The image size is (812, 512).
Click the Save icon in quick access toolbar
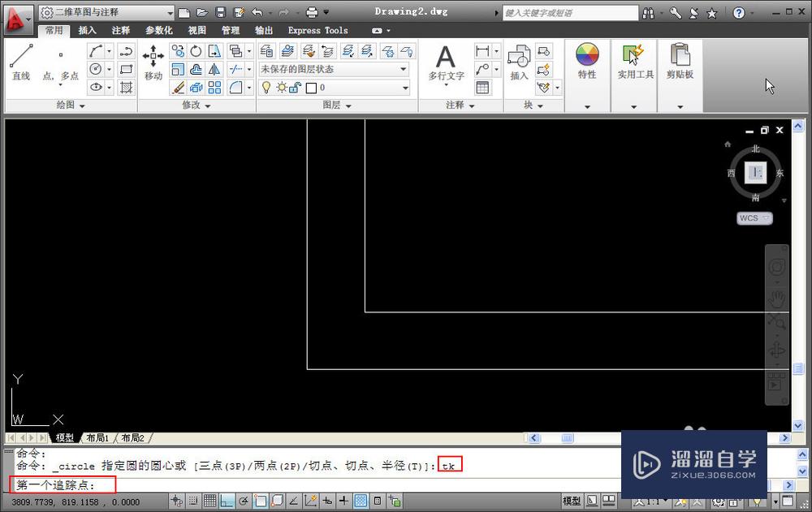point(221,12)
